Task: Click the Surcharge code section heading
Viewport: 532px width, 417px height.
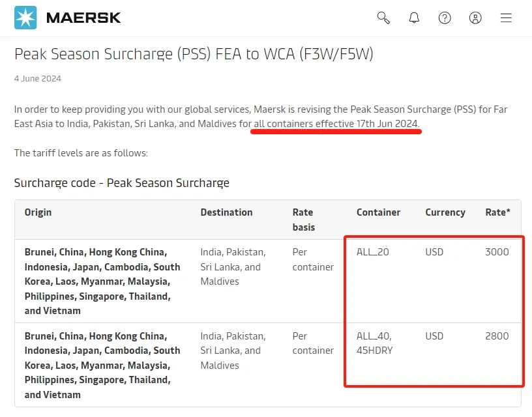Action: coord(122,183)
